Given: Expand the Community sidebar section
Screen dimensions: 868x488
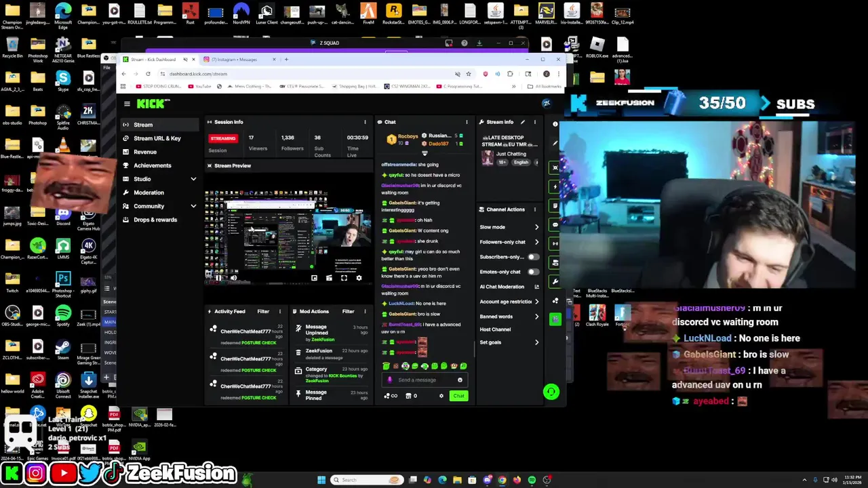Looking at the screenshot, I should click(x=193, y=206).
